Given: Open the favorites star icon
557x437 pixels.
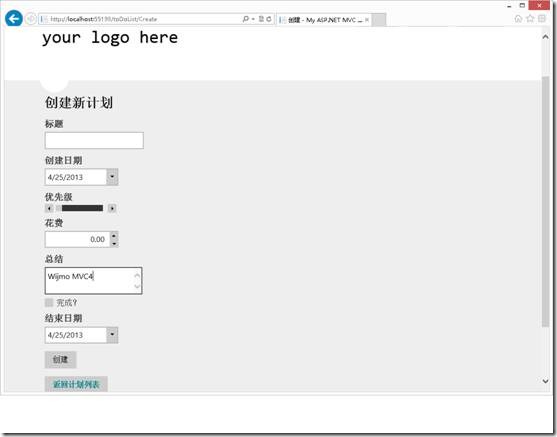Looking at the screenshot, I should [x=530, y=19].
